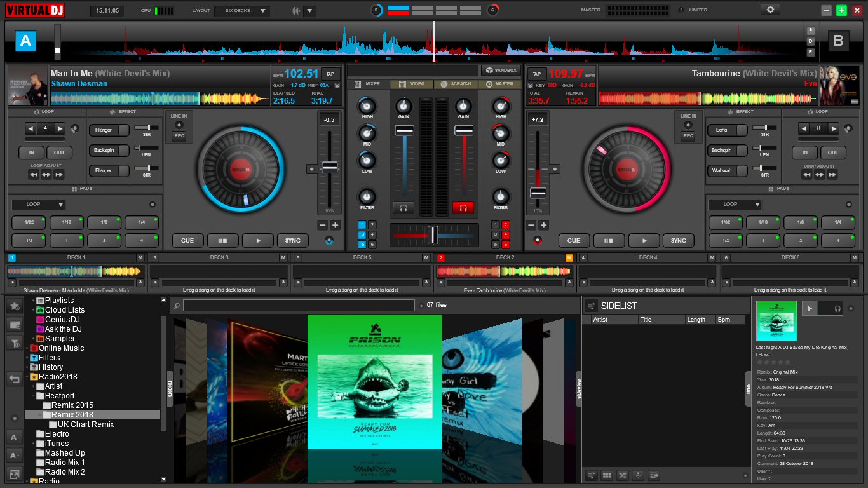Image resolution: width=868 pixels, height=488 pixels.
Task: Click the Shawn Desman album cover thumbnail
Action: click(x=28, y=85)
